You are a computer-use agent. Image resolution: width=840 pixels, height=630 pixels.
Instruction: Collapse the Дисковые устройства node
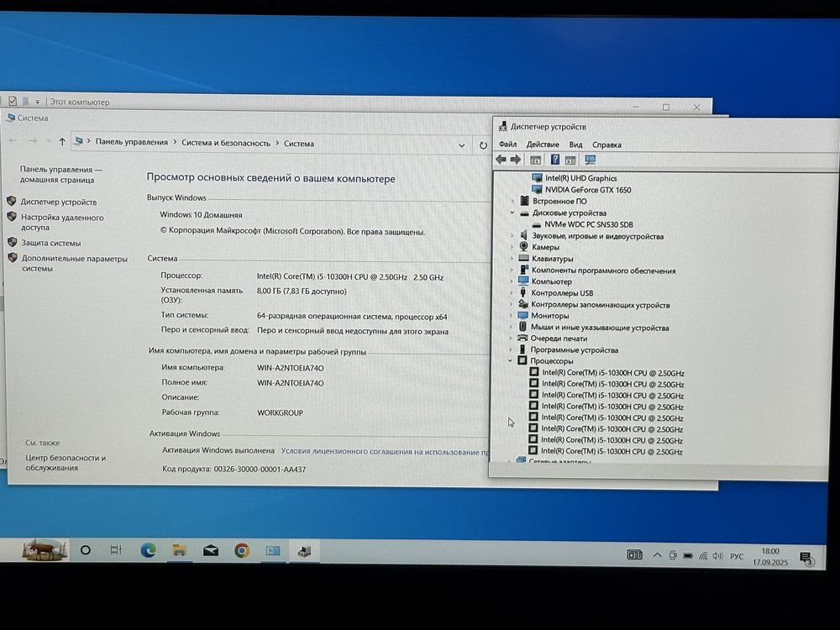pyautogui.click(x=512, y=213)
